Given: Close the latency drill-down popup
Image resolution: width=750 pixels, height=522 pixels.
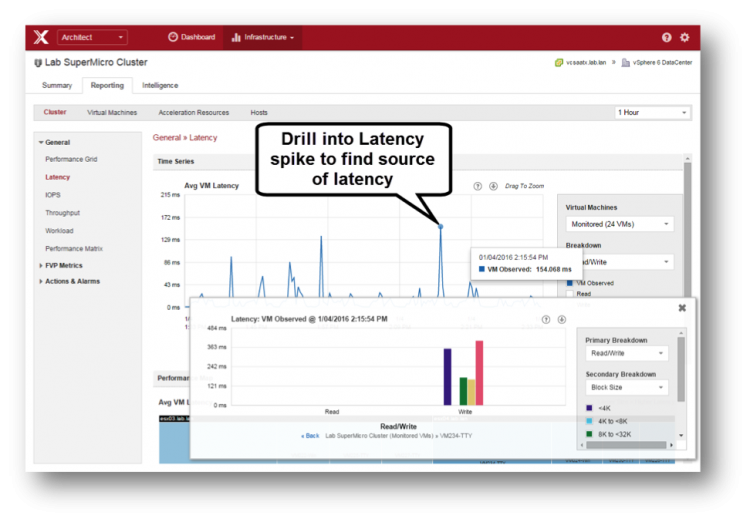Looking at the screenshot, I should coord(682,308).
